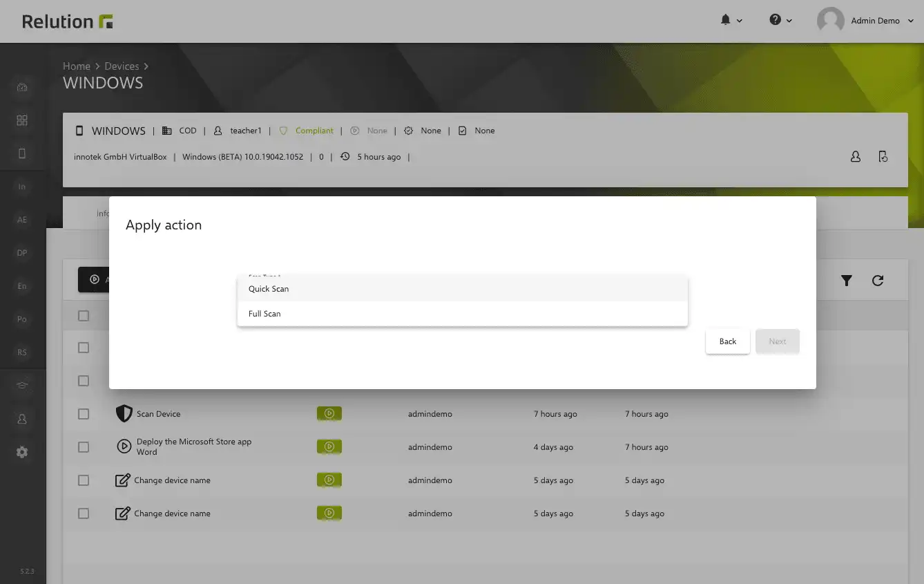Image resolution: width=924 pixels, height=584 pixels.
Task: Click the Relution logo
Action: (x=68, y=21)
